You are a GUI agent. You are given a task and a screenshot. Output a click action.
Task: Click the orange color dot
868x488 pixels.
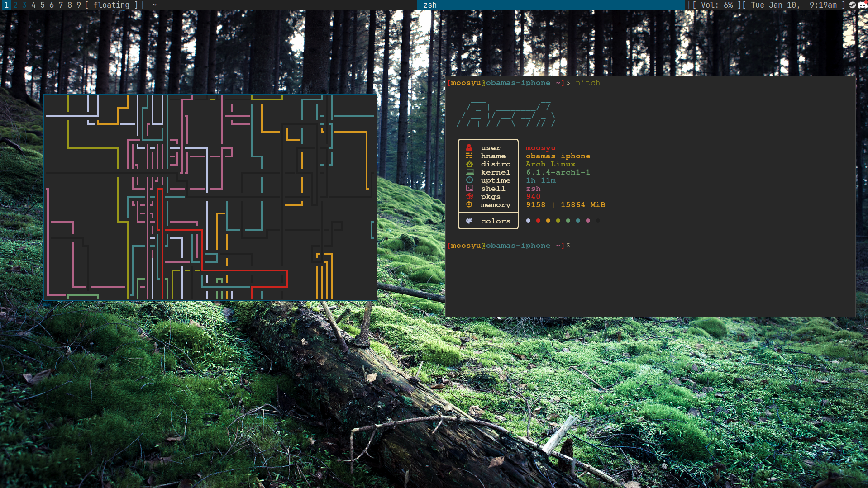(x=548, y=221)
